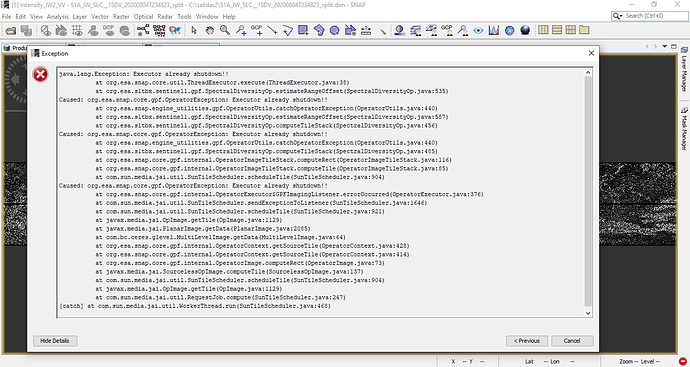Activate the Zoom magnifier tool
The height and width of the screenshot is (367, 690).
click(225, 30)
